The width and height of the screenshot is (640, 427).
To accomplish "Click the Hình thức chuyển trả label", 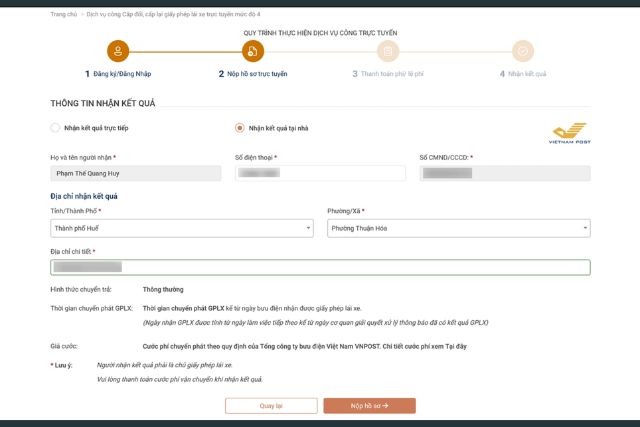I will pos(81,289).
